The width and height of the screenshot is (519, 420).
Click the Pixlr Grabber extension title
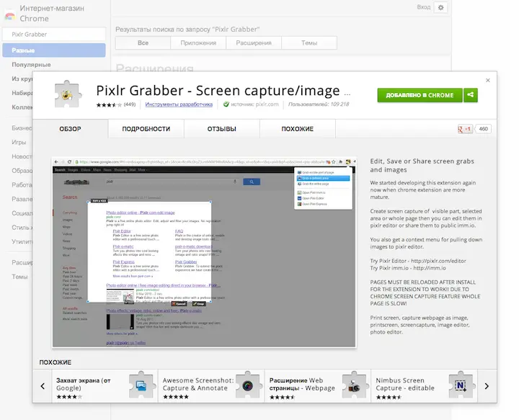[223, 91]
